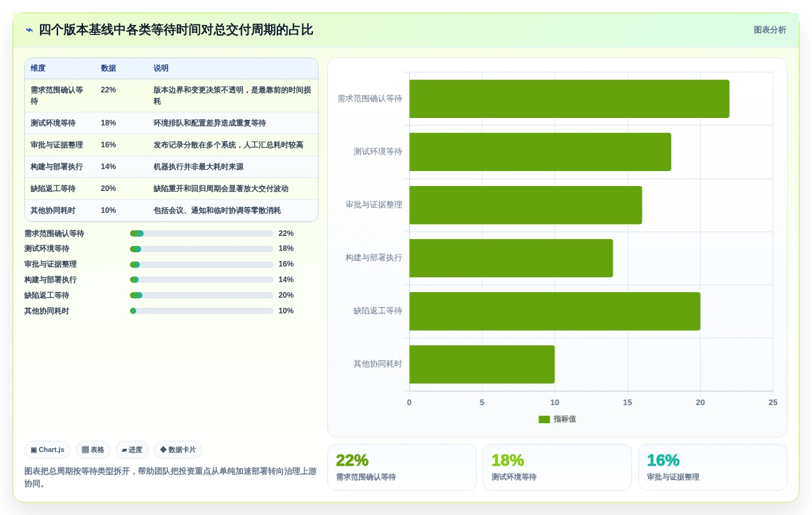Open the 16% 审批与证据整理 data card

click(x=713, y=468)
